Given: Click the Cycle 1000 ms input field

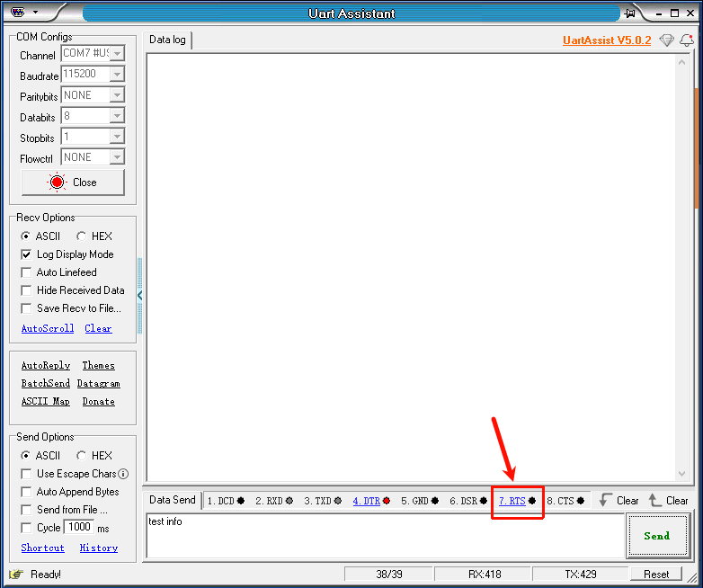Looking at the screenshot, I should 79,527.
